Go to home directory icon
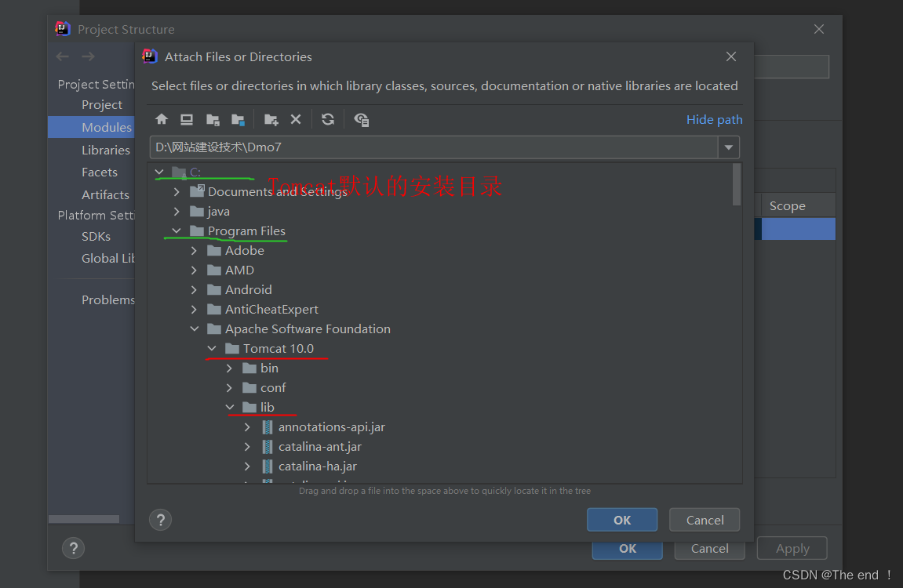The width and height of the screenshot is (903, 588). tap(162, 119)
